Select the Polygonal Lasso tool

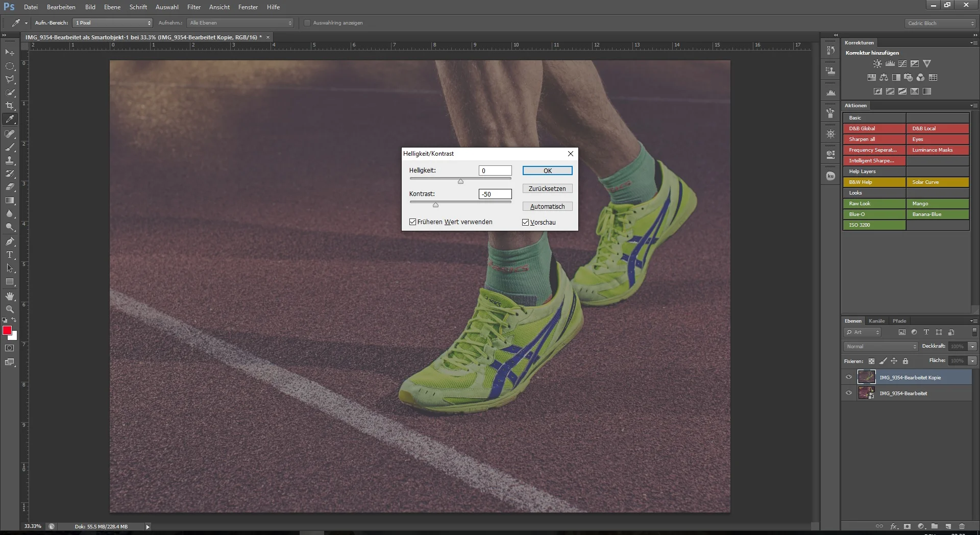click(x=10, y=79)
